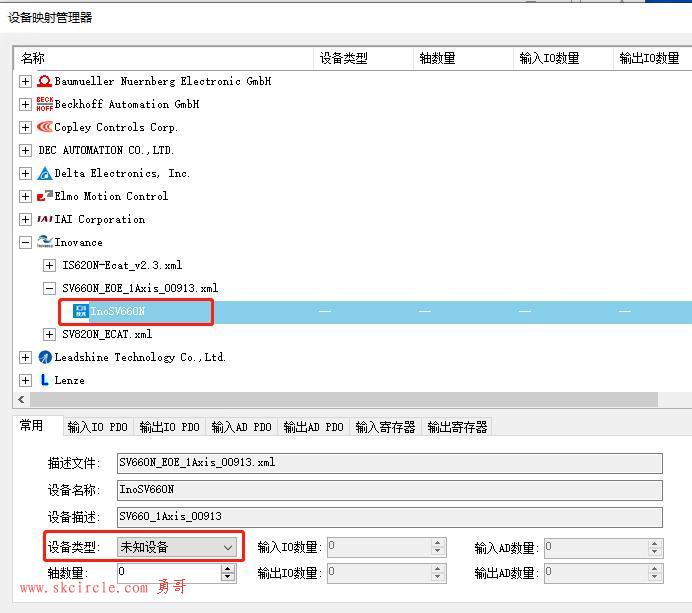Expand the Baumueller Nuernberg Electronic node
This screenshot has height=613, width=692.
tap(25, 82)
